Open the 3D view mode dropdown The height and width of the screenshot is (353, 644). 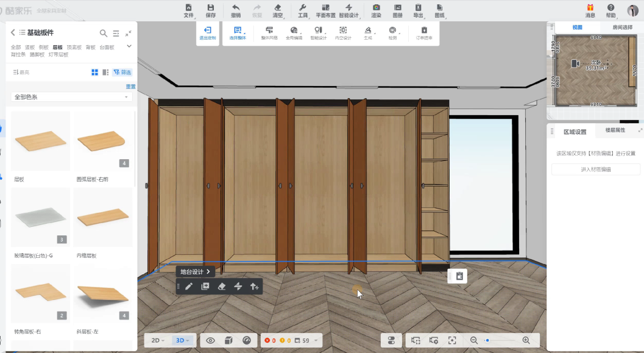(x=182, y=340)
